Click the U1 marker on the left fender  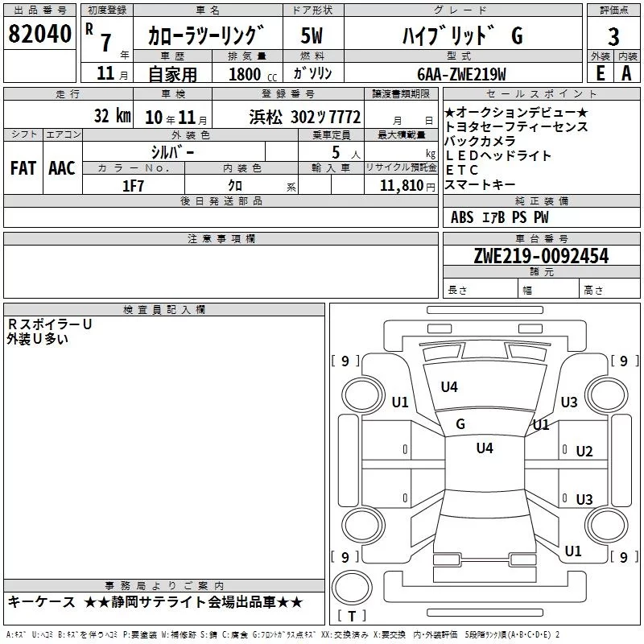coord(400,402)
